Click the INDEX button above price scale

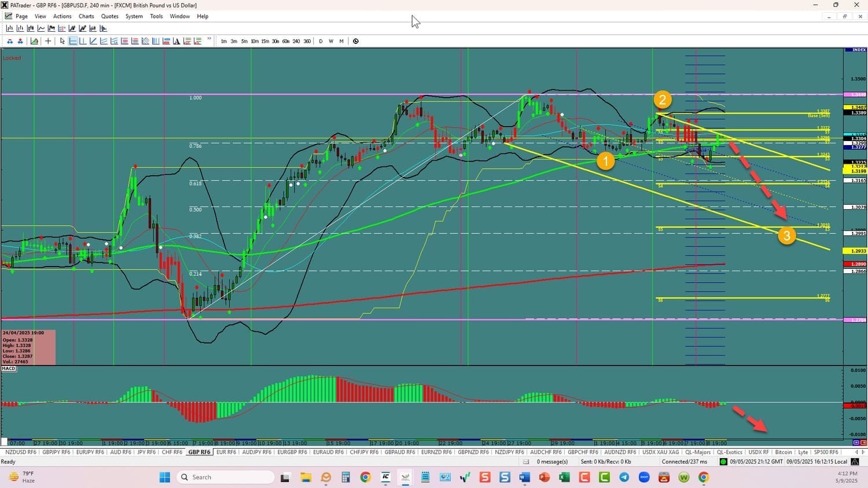pyautogui.click(x=855, y=50)
